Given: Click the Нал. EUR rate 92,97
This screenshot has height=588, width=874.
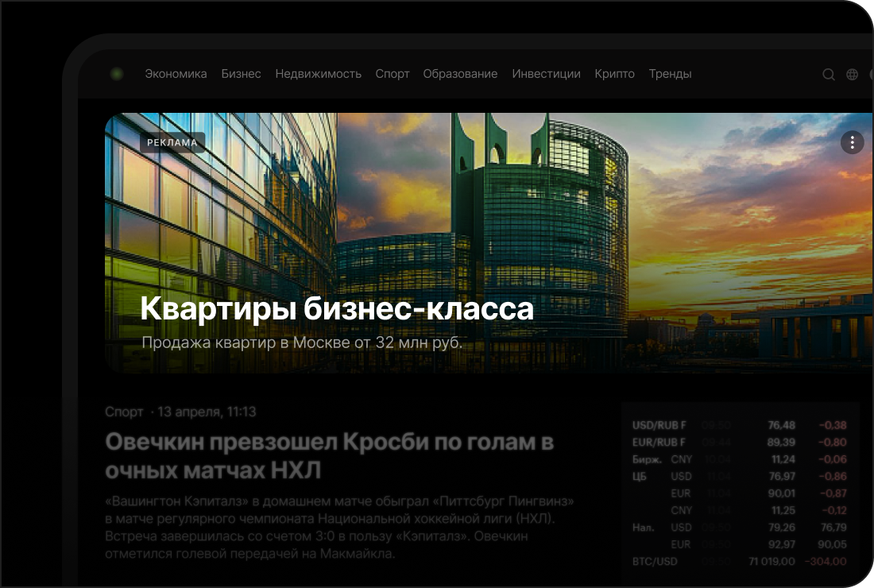Looking at the screenshot, I should click(x=782, y=544).
